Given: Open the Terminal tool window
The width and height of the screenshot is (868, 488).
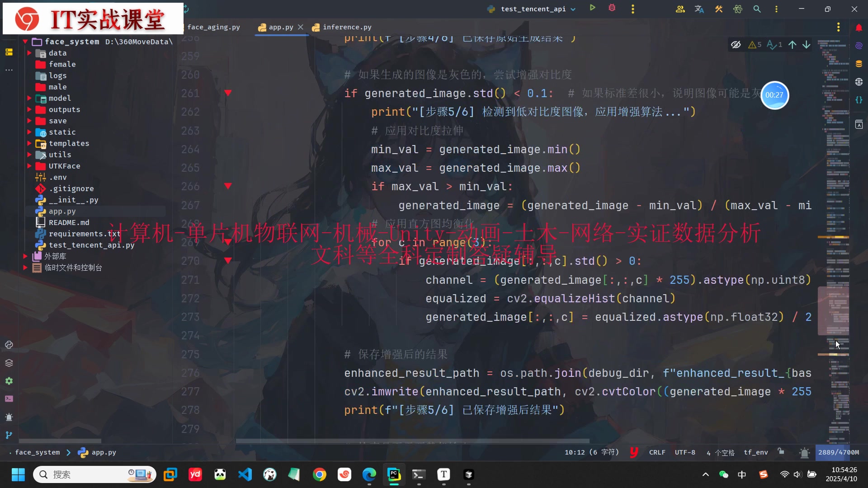Looking at the screenshot, I should tap(9, 399).
